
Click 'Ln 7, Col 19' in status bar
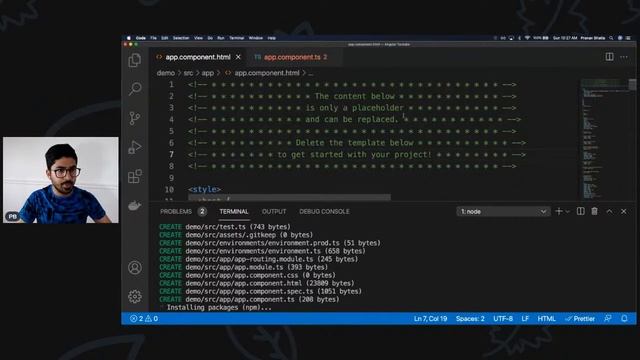(430, 318)
